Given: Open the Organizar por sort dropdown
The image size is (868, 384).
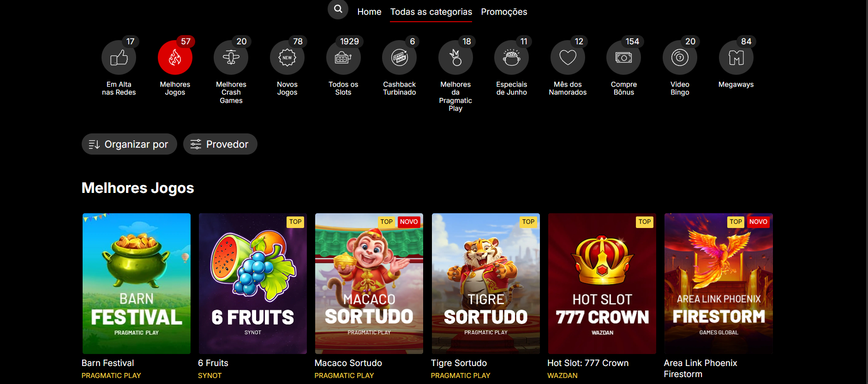Looking at the screenshot, I should 129,144.
